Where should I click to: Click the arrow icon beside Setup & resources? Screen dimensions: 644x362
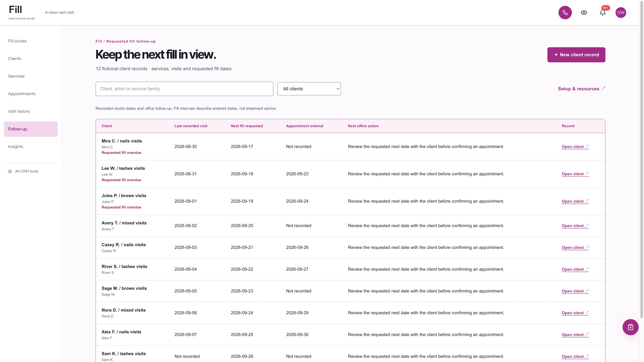click(x=603, y=88)
